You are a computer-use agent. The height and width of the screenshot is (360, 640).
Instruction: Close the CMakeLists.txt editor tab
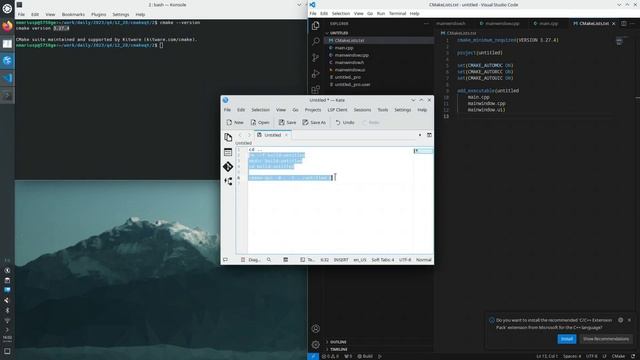tap(613, 24)
